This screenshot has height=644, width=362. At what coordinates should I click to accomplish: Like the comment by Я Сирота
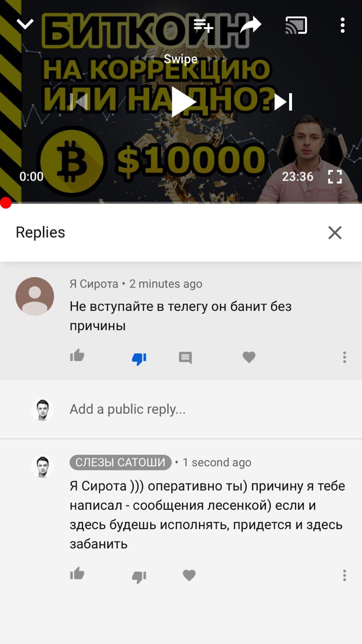(x=77, y=356)
